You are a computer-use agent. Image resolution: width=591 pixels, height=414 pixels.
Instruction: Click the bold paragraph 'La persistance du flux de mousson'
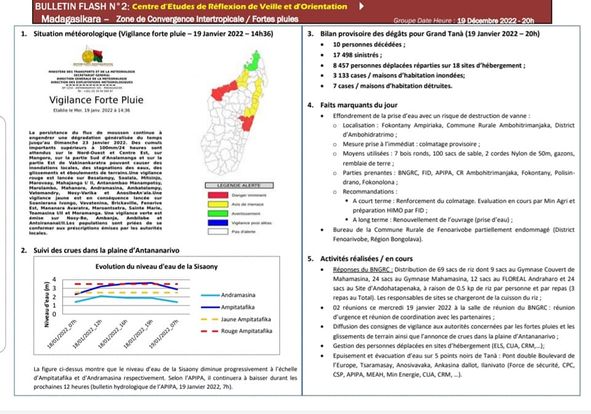[x=95, y=182]
